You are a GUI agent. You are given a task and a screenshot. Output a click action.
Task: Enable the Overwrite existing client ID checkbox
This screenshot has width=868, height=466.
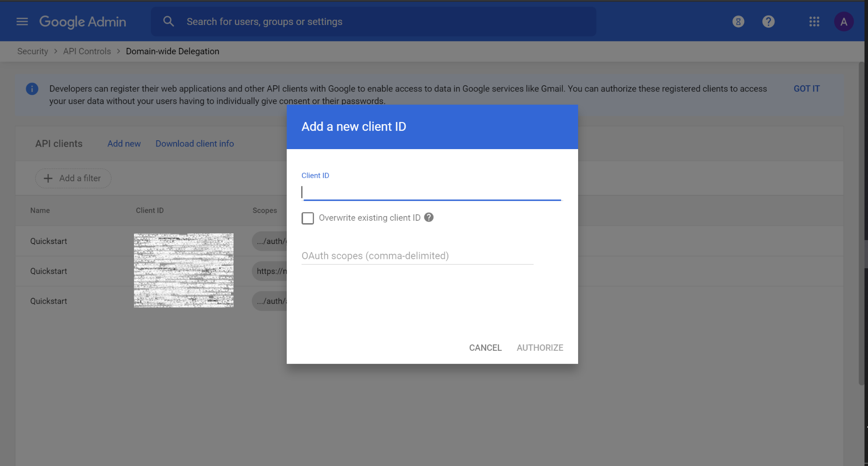click(308, 217)
